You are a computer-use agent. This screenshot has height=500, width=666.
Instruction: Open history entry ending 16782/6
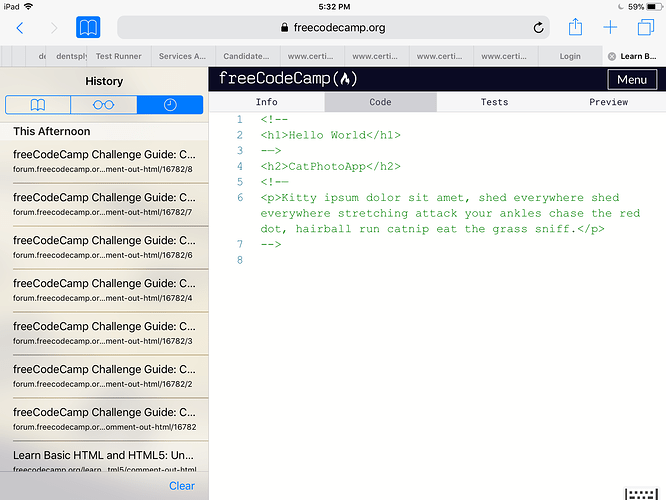coord(104,247)
